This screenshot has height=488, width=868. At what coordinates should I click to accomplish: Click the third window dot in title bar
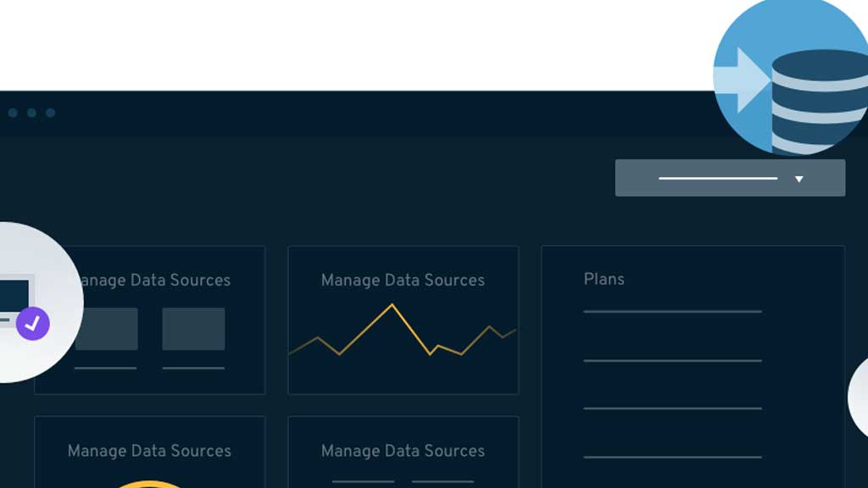(50, 113)
